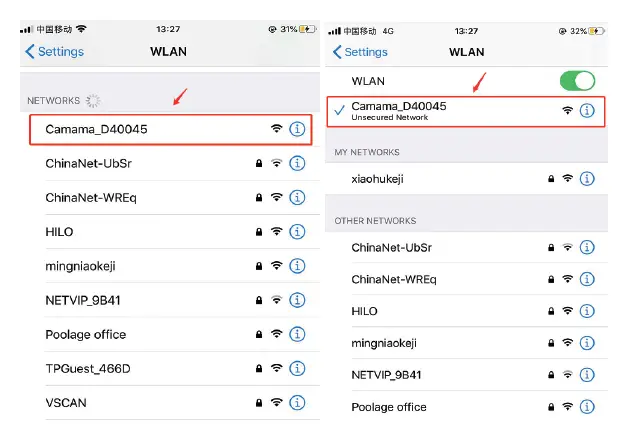Open info icon for ChinaNet-WREq in left screen
The image size is (625, 429).
(297, 197)
